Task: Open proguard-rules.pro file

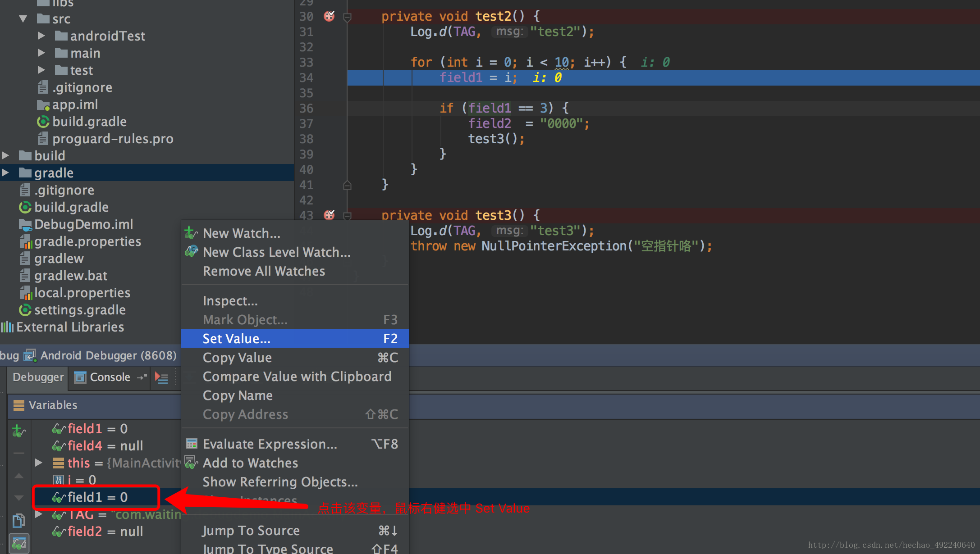Action: 105,139
